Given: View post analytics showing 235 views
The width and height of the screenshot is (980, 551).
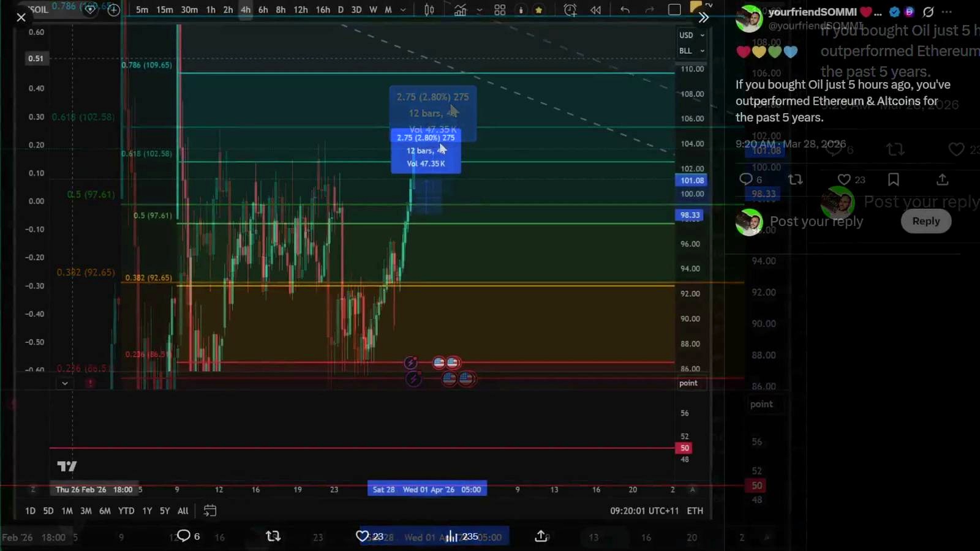Looking at the screenshot, I should [461, 536].
